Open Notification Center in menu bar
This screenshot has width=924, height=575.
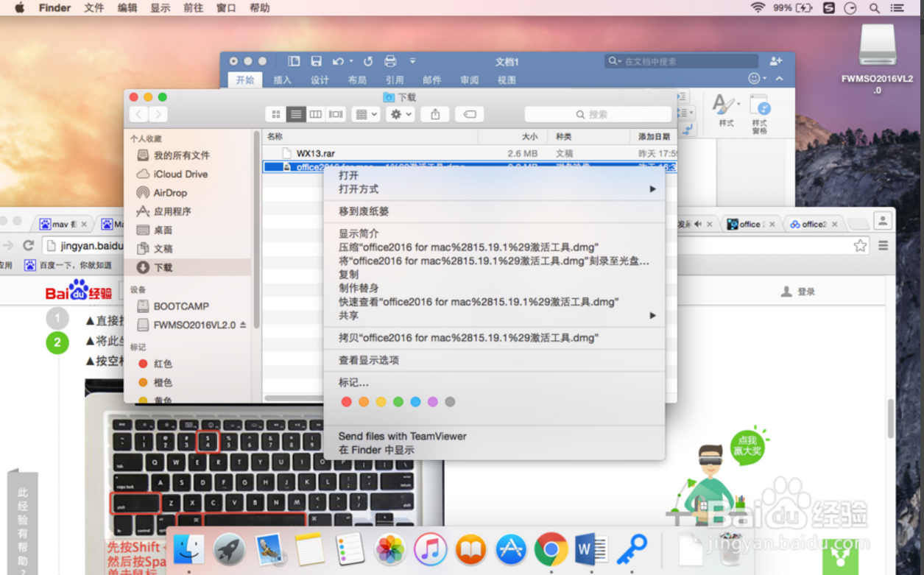[x=897, y=8]
